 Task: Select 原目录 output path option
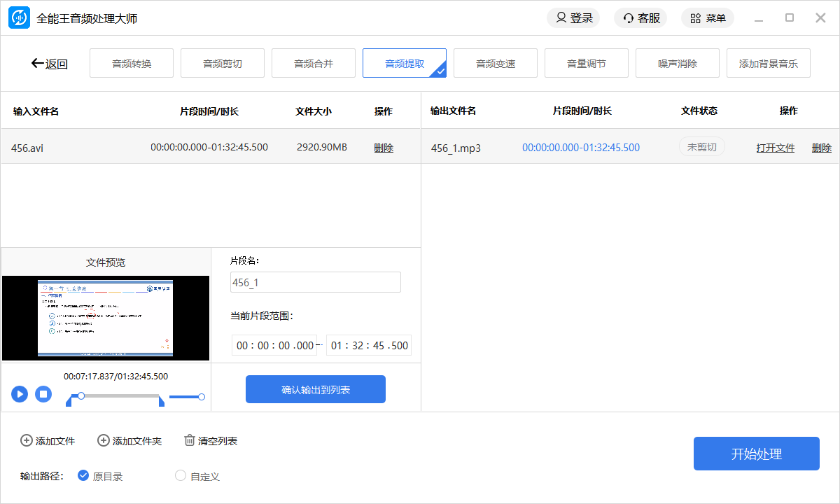(83, 476)
